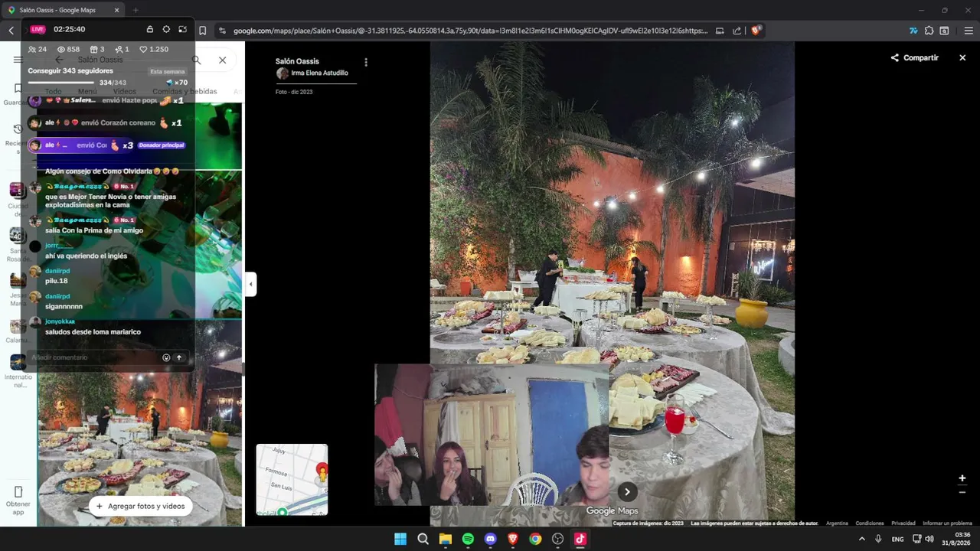
Task: Open the browser sidebar panel icon
Action: tap(945, 31)
